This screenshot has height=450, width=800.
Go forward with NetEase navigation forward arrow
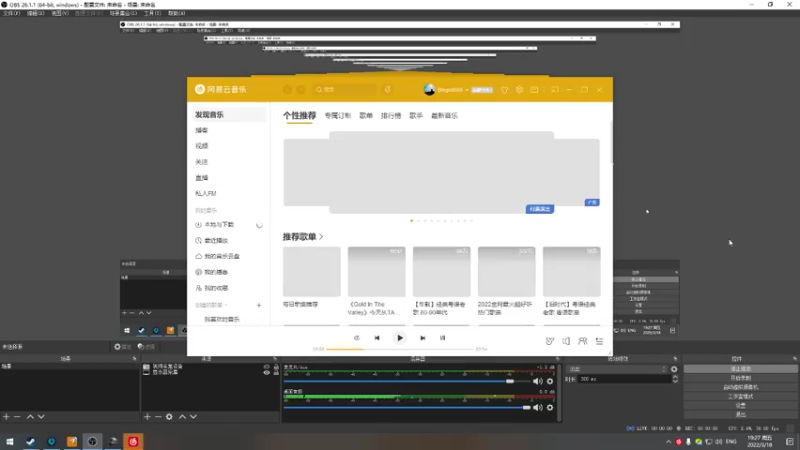tap(301, 90)
